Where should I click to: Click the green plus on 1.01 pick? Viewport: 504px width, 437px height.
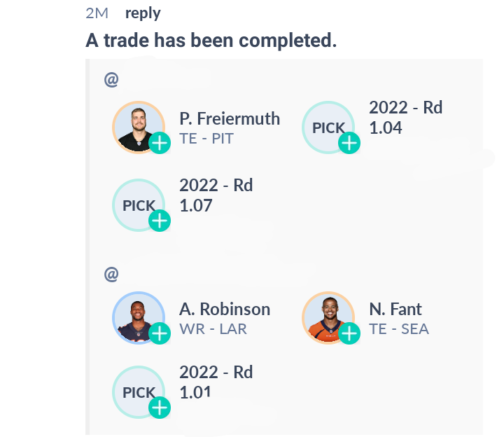coord(160,408)
